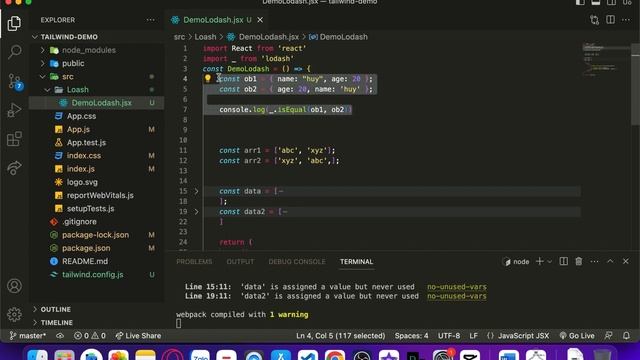Change indentation via Spaces: 4
The width and height of the screenshot is (640, 360).
click(x=411, y=336)
